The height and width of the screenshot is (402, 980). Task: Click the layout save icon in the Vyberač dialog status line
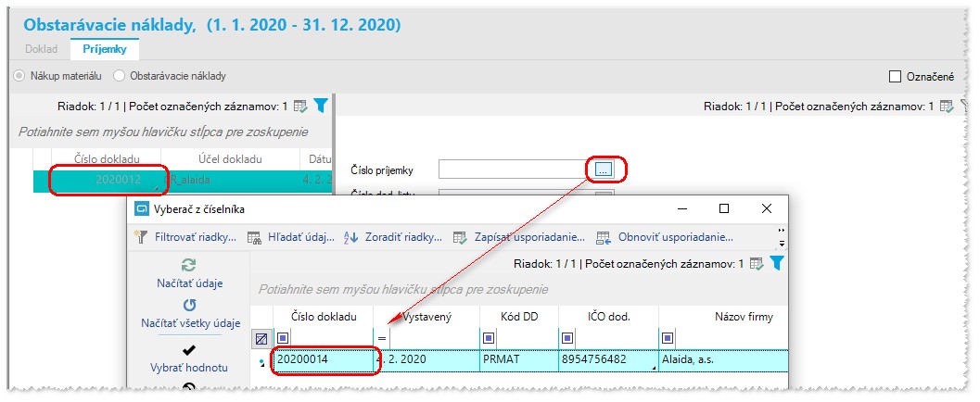[757, 264]
